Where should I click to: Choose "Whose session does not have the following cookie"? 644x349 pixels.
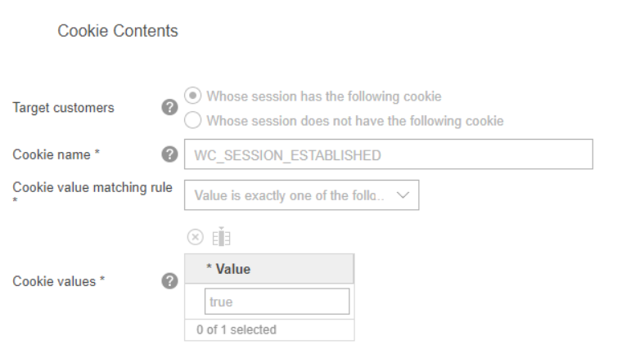click(x=193, y=121)
